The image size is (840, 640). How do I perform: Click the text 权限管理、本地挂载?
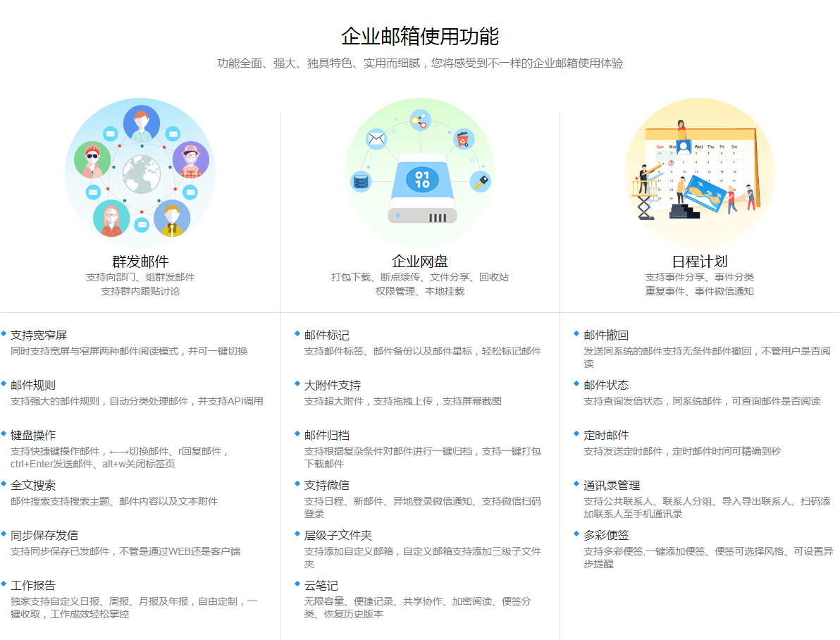click(x=420, y=291)
